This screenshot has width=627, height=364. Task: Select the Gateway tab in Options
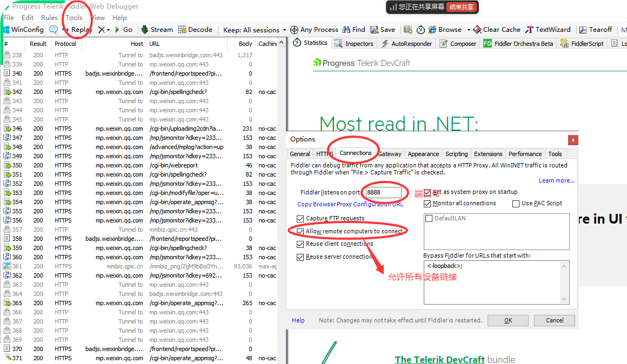point(389,154)
